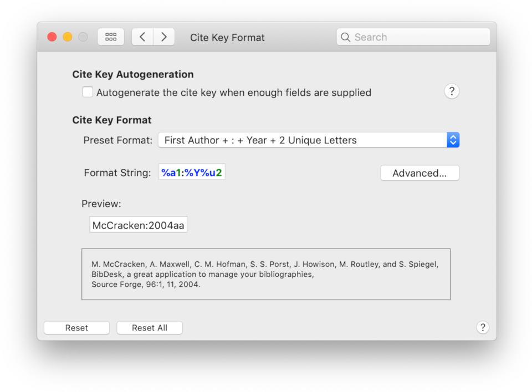Image resolution: width=532 pixels, height=392 pixels.
Task: Select the Cite Key Format pane title
Action: click(x=227, y=37)
